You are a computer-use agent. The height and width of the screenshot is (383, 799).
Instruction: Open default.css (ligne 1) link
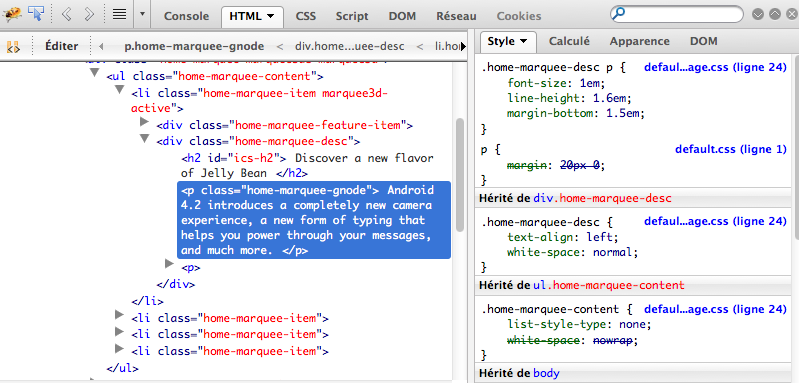(x=731, y=149)
